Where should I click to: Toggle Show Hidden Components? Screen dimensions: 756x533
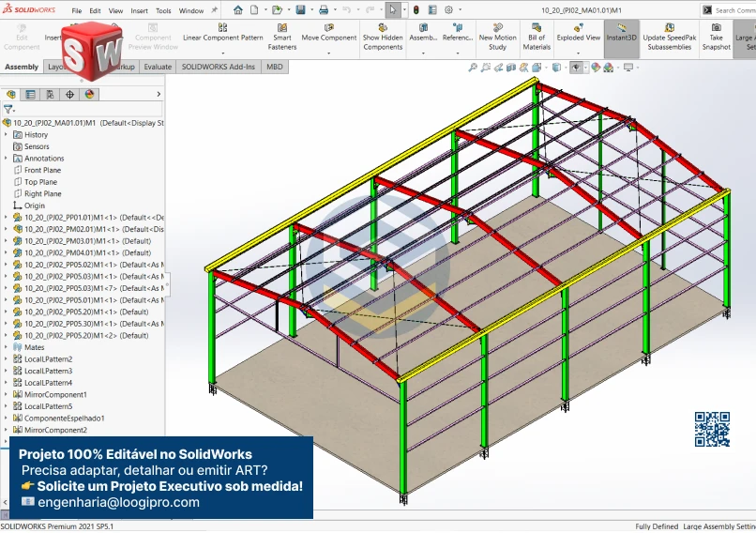coord(383,38)
